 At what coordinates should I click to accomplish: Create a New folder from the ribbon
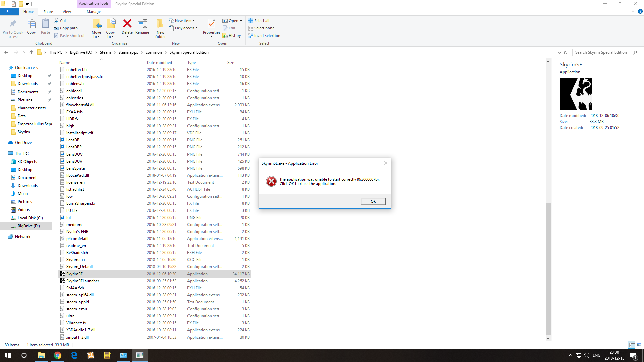pos(160,28)
